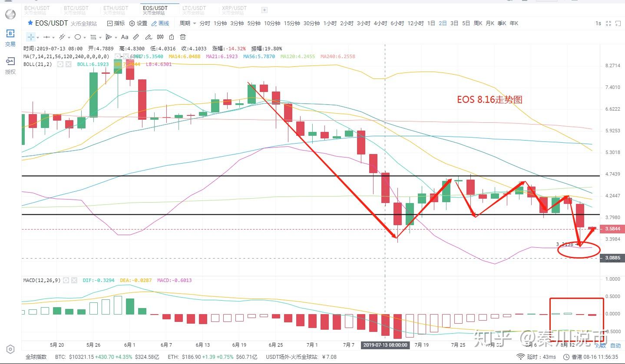Pick the ellipse shape drawing tool

(78, 37)
